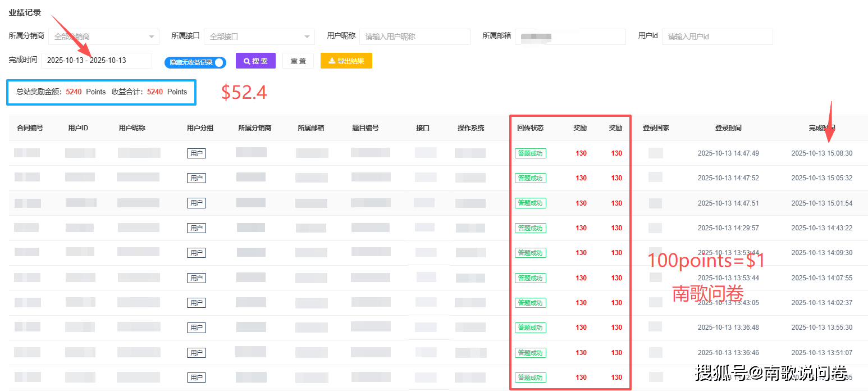
Task: Click the yellow 导出结果 export button
Action: 346,61
